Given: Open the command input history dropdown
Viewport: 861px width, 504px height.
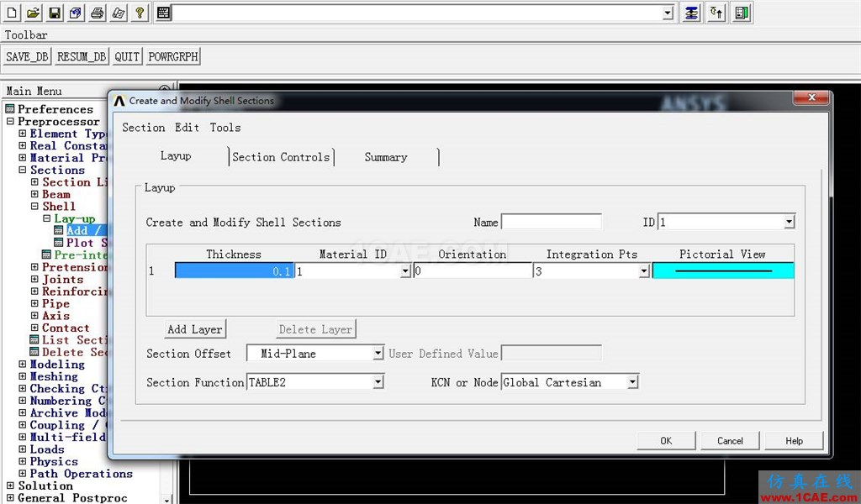Looking at the screenshot, I should click(668, 13).
